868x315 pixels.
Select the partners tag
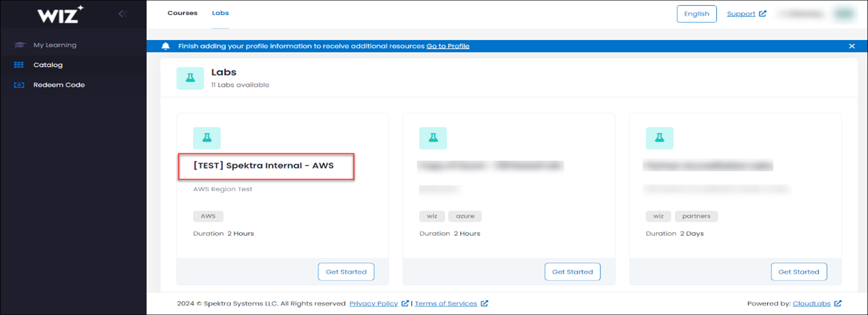pyautogui.click(x=697, y=217)
